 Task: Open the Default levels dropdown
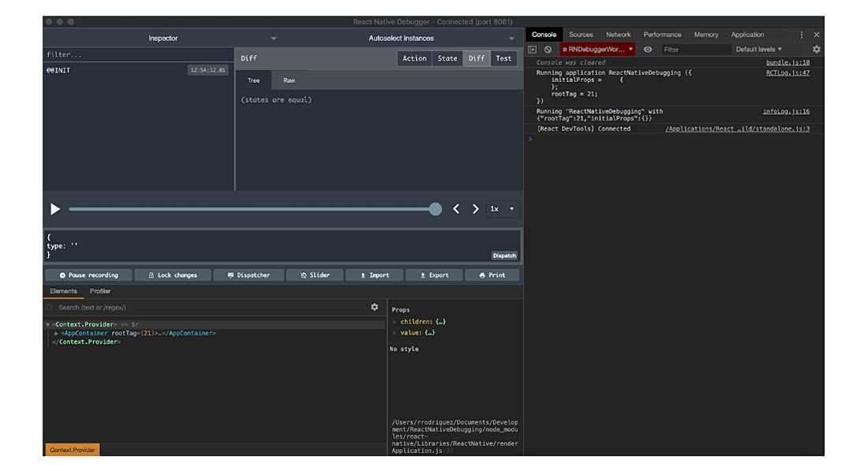759,49
